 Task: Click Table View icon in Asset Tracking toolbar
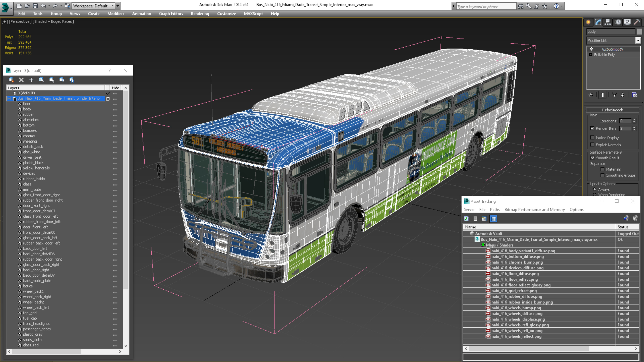tap(494, 219)
